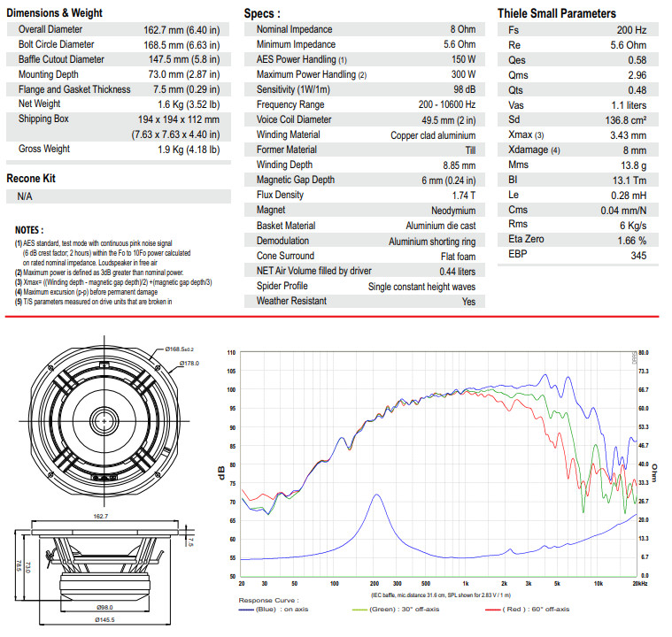Click the green 30° off-axis legend line
This screenshot has height=637, width=672.
[359, 610]
